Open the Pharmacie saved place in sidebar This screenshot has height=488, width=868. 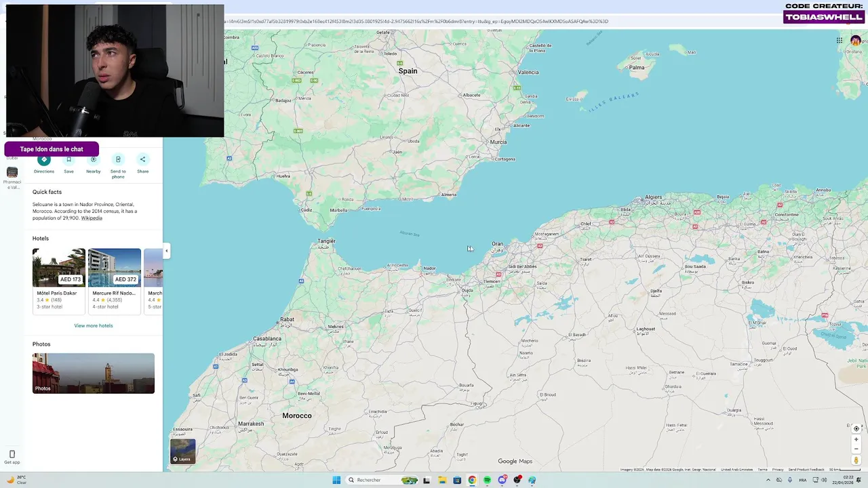tap(12, 177)
